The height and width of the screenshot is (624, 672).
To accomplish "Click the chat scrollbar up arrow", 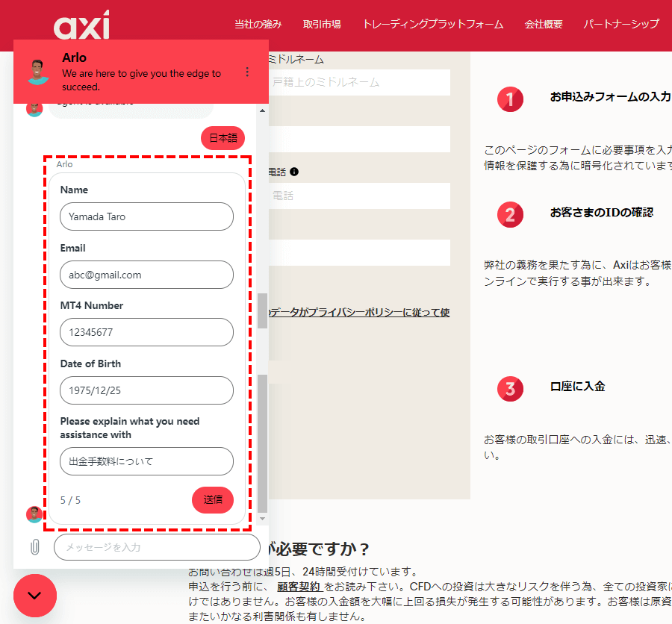I will (x=262, y=110).
